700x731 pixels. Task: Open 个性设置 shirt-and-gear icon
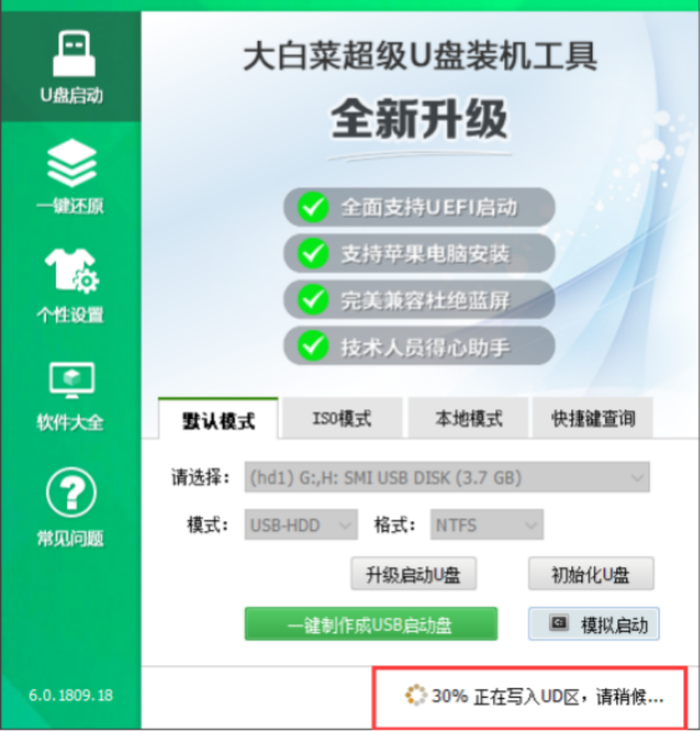pos(72,270)
